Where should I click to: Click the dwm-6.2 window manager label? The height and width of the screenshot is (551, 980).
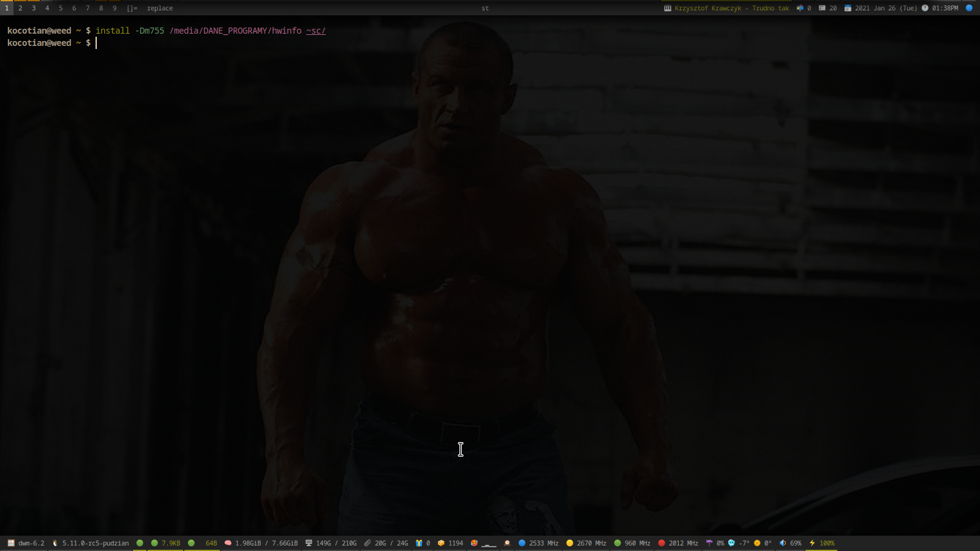coord(31,543)
